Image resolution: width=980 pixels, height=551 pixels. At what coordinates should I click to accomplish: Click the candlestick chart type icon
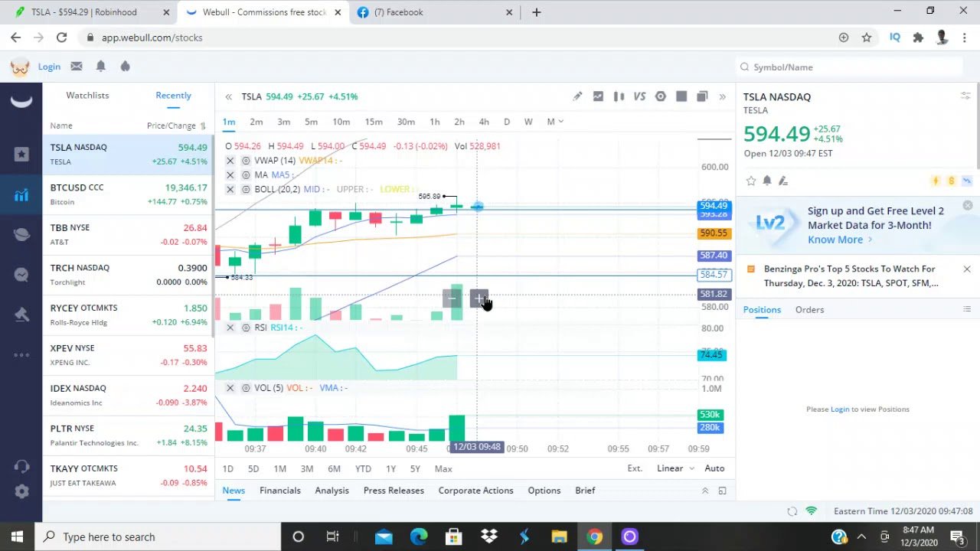[x=619, y=96]
